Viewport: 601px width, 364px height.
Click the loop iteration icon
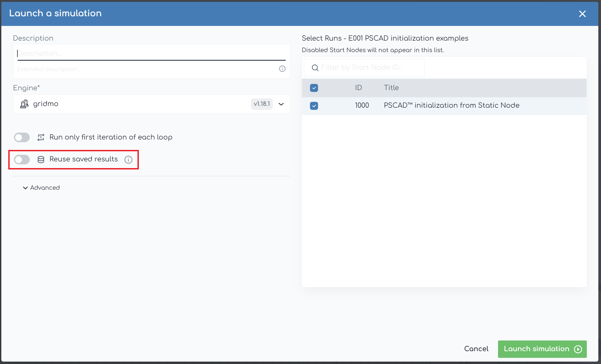click(x=41, y=137)
